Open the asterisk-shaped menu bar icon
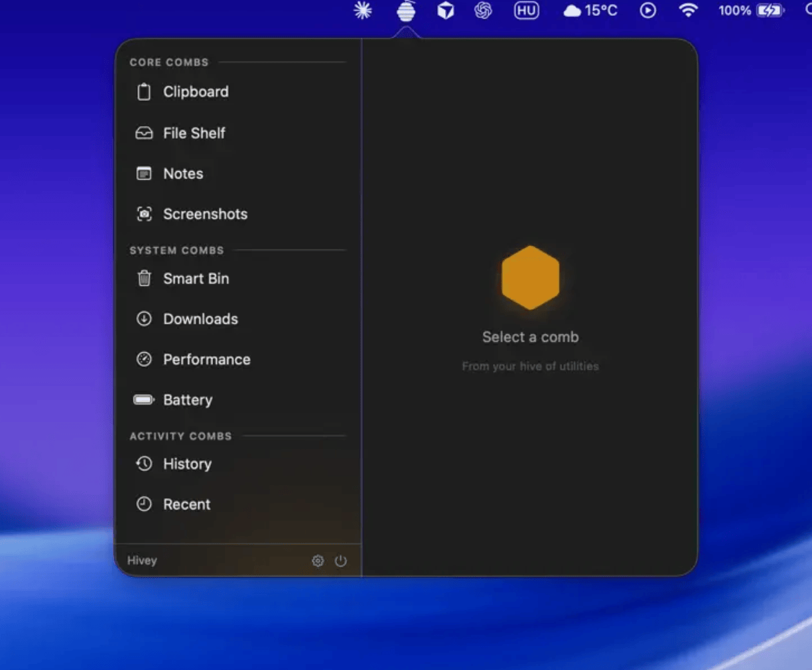 tap(363, 10)
